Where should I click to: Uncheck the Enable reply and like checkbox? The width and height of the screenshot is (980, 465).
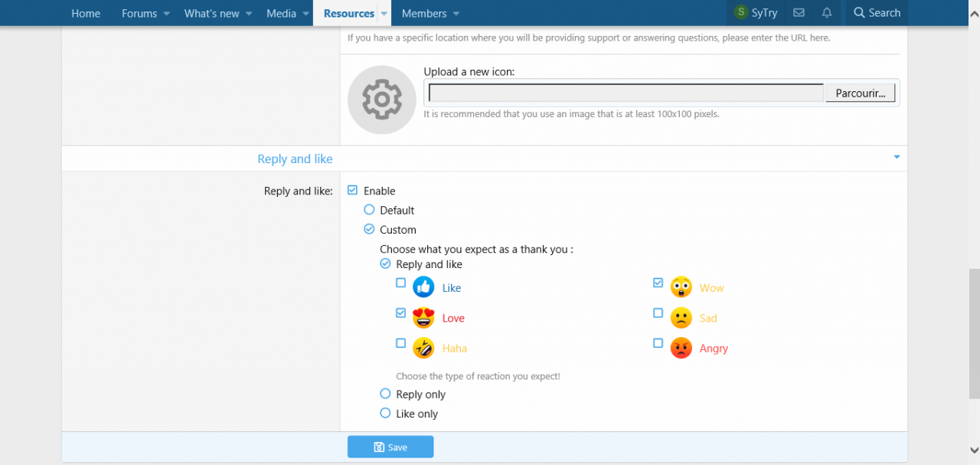[352, 190]
